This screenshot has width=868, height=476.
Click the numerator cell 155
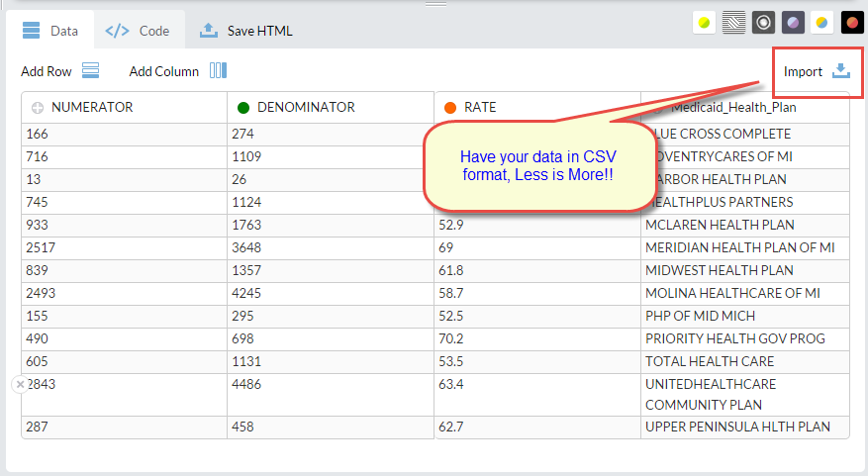125,316
